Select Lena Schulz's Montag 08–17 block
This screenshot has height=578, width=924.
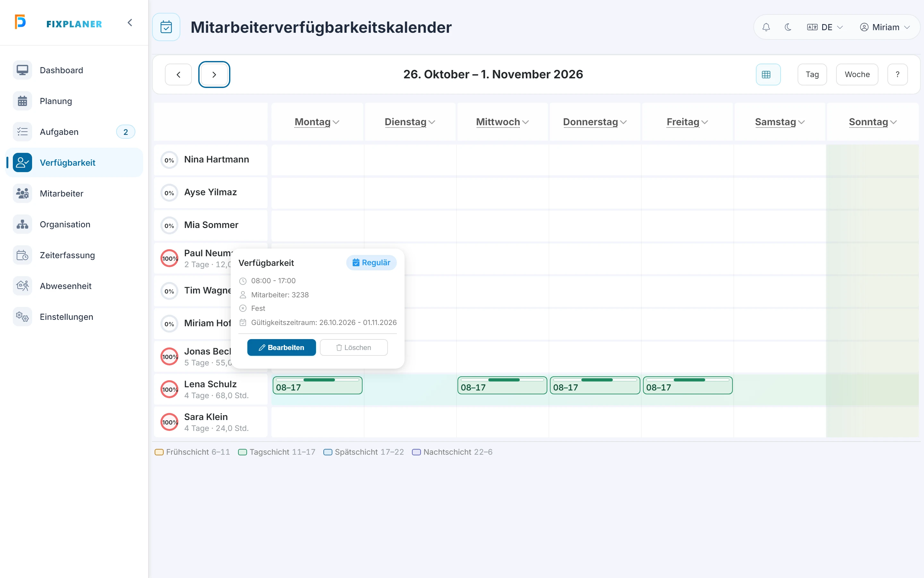click(x=317, y=385)
